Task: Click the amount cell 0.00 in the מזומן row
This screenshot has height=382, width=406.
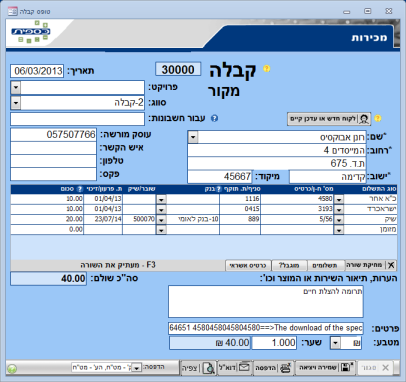Action: tap(47, 230)
